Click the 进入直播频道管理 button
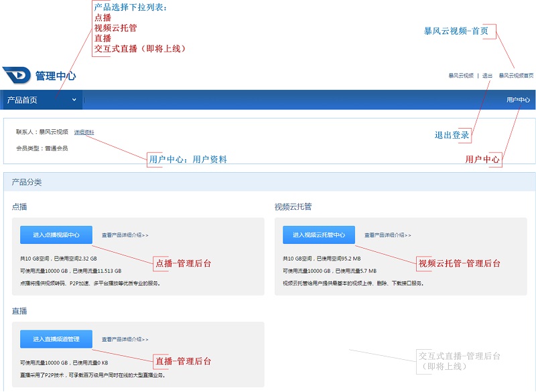The height and width of the screenshot is (392, 536). [56, 339]
